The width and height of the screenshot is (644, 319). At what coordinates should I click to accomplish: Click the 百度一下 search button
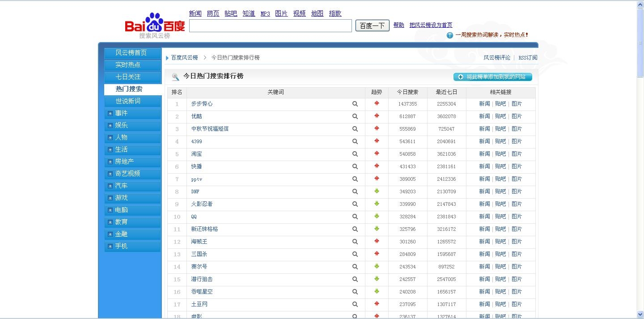pos(373,26)
